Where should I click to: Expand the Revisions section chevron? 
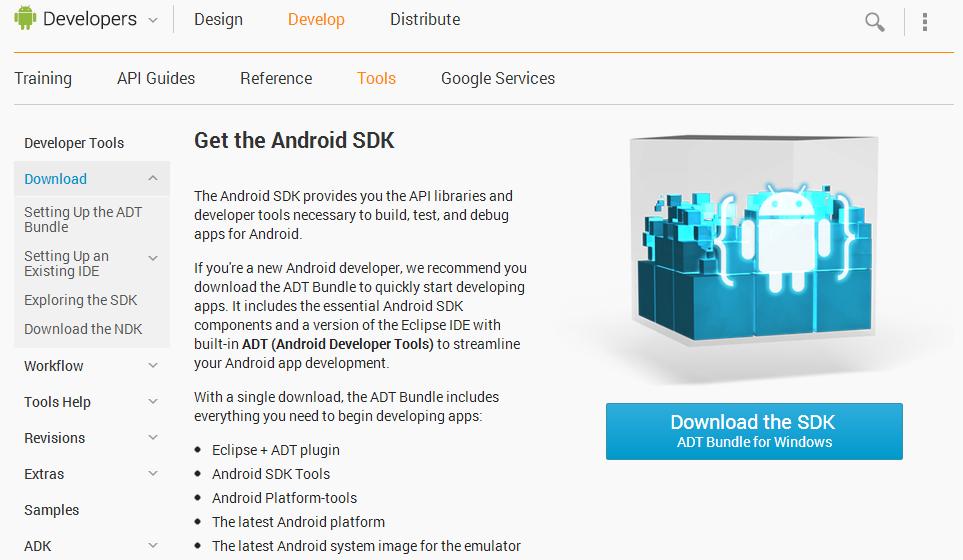coord(153,438)
